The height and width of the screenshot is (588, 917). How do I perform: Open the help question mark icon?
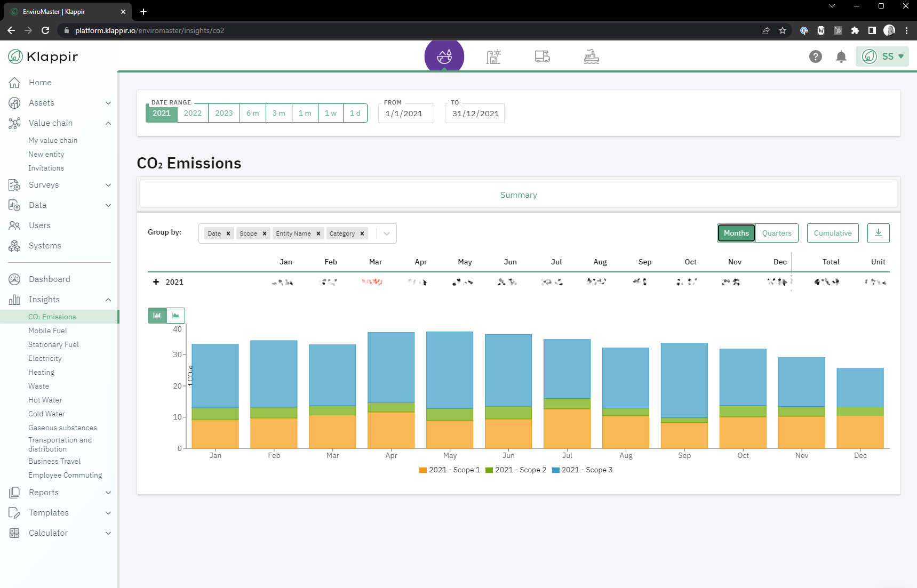tap(815, 57)
